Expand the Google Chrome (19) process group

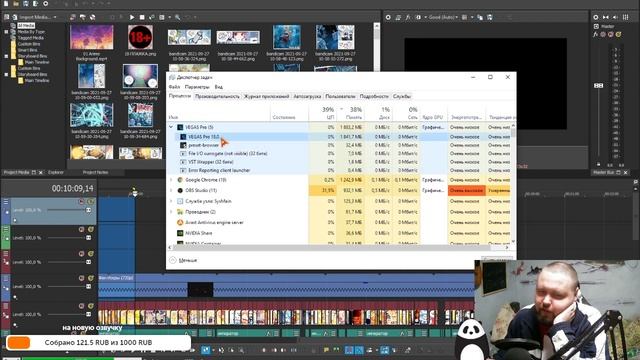171,180
